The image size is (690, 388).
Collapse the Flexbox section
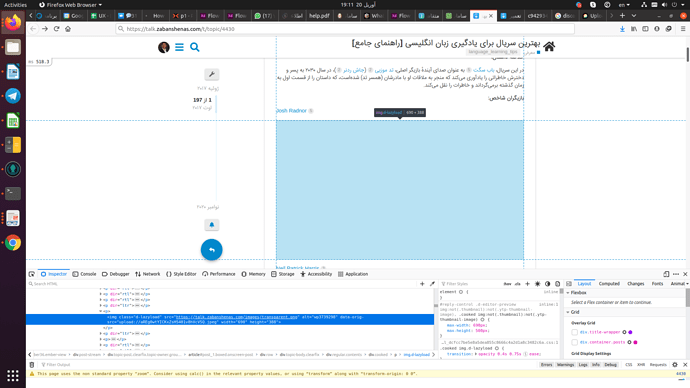point(568,293)
